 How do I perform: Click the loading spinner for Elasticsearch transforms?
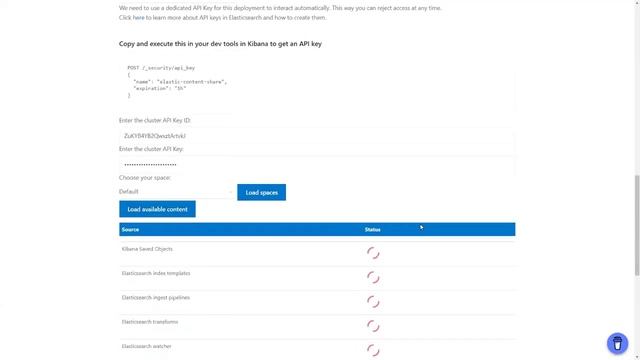[x=373, y=326]
